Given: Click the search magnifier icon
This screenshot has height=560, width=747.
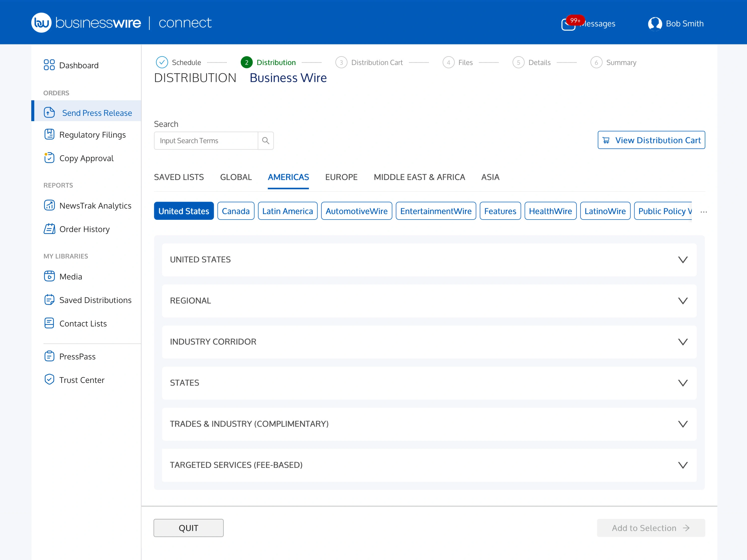Looking at the screenshot, I should 266,140.
